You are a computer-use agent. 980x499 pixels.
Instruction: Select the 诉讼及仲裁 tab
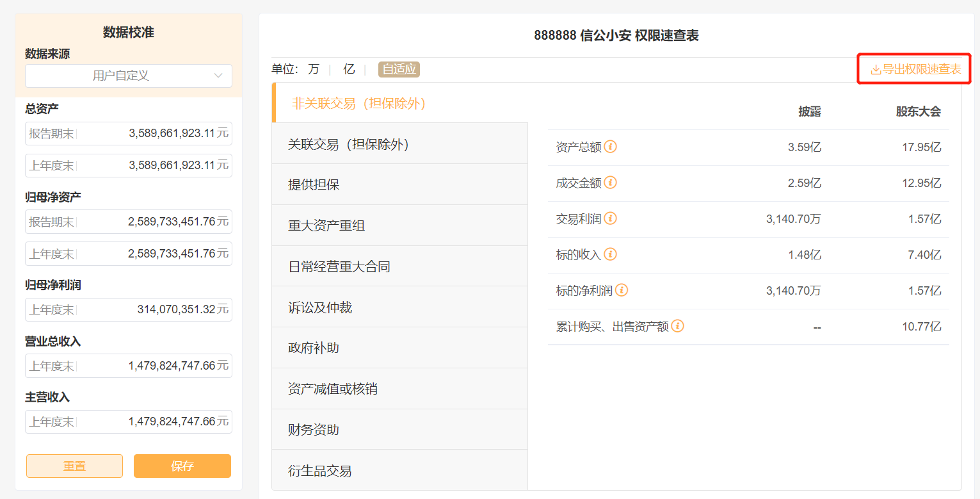click(x=400, y=307)
